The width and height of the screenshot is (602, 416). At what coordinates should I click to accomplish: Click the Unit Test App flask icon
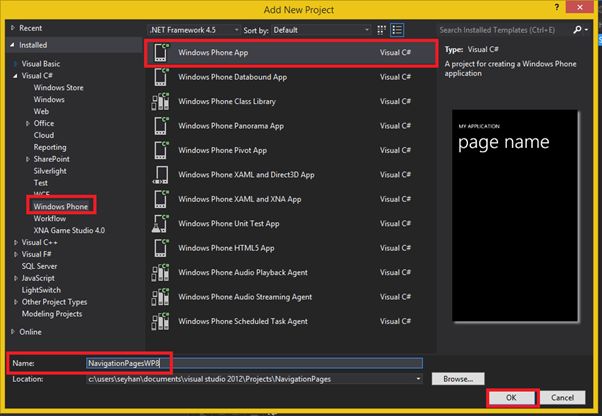[x=160, y=223]
